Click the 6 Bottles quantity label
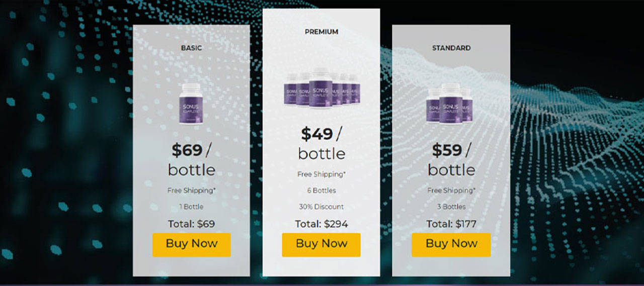 pyautogui.click(x=321, y=190)
